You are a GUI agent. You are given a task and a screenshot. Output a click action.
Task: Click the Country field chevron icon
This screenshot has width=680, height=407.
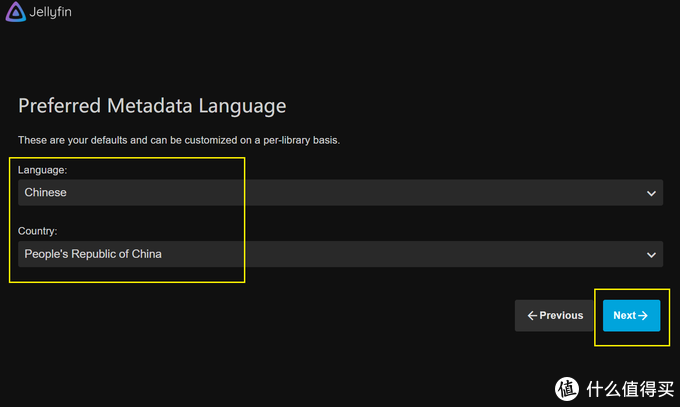pyautogui.click(x=651, y=254)
